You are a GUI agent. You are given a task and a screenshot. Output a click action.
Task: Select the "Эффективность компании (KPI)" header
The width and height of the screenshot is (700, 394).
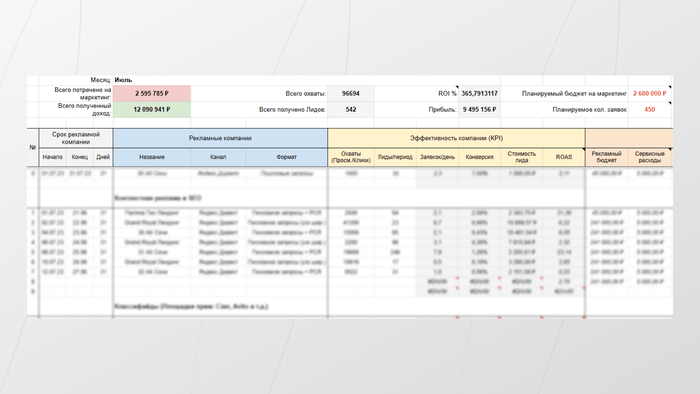point(456,138)
